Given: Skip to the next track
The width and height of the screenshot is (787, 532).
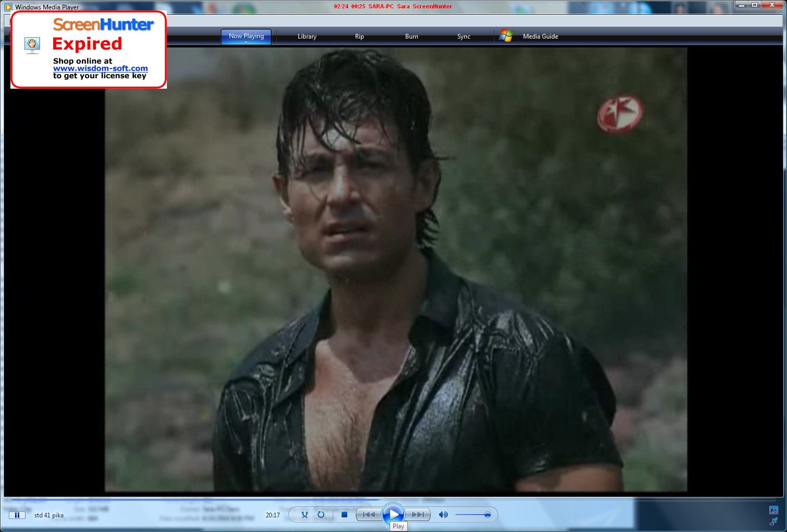Looking at the screenshot, I should pos(418,515).
